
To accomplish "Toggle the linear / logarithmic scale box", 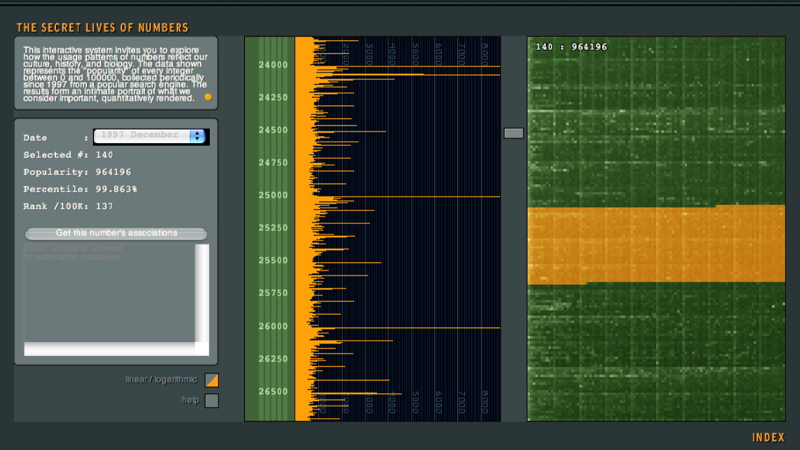I will click(211, 380).
